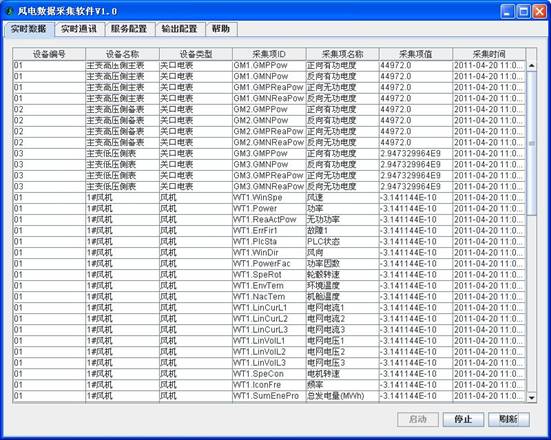The image size is (551, 440).
Task: Close the 风电数据采集软件 window
Action: (x=539, y=11)
